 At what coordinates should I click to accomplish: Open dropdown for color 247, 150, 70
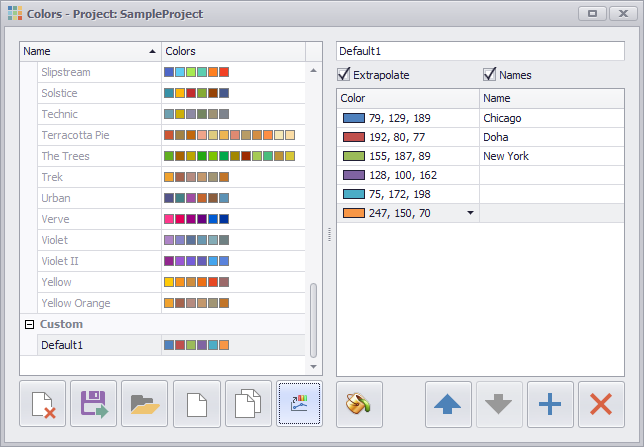click(470, 213)
